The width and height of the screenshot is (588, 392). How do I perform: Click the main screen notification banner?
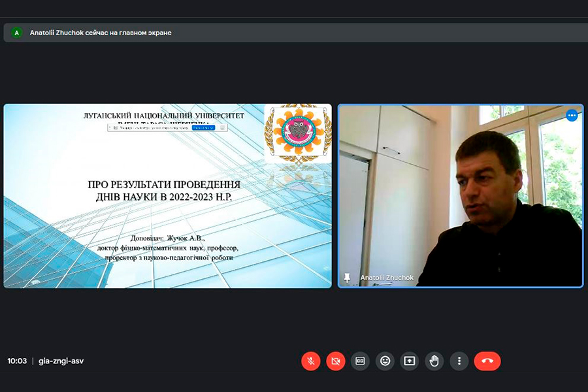click(295, 33)
